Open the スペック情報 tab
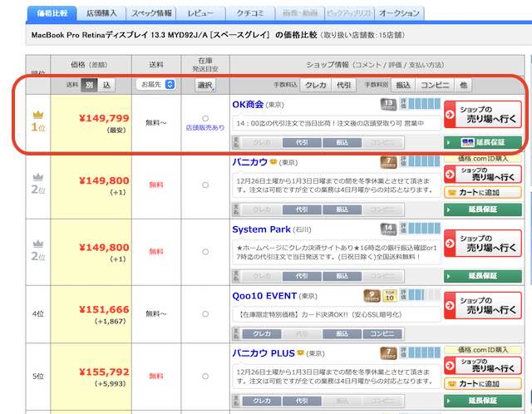This screenshot has width=532, height=414. pos(151,13)
